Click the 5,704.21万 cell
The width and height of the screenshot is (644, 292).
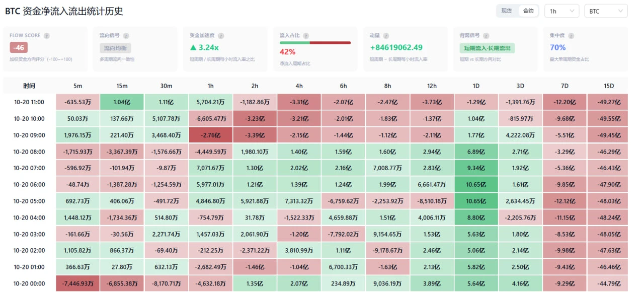point(211,102)
